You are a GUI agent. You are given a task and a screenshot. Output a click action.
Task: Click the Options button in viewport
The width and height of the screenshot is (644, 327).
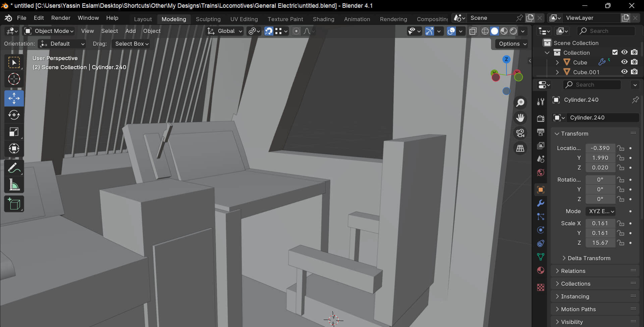(x=512, y=44)
